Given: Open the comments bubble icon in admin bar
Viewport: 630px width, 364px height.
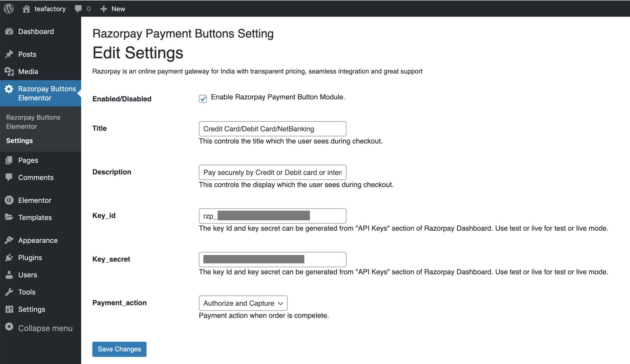Looking at the screenshot, I should point(78,9).
